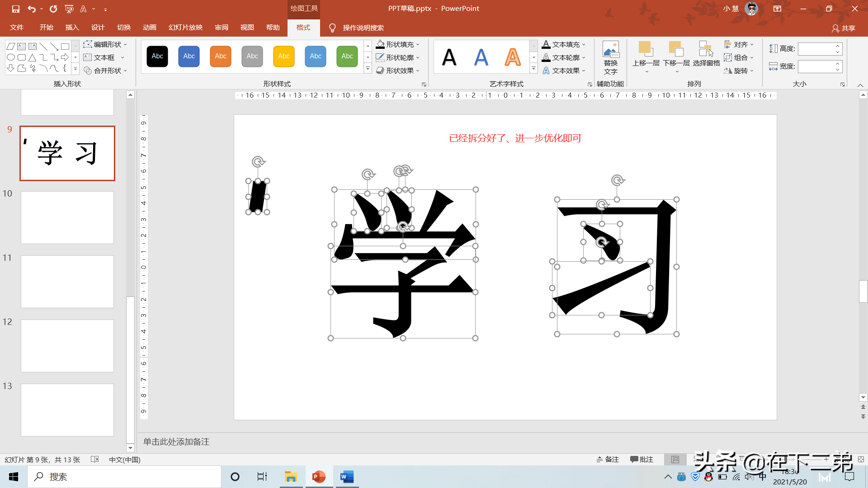The height and width of the screenshot is (488, 868).
Task: Click the Width (宽度) input field
Action: (816, 66)
